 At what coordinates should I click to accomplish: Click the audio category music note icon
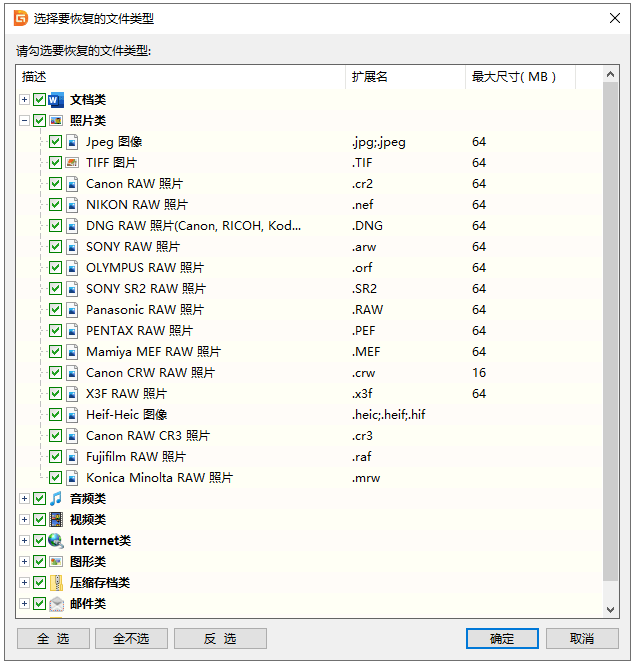point(56,499)
